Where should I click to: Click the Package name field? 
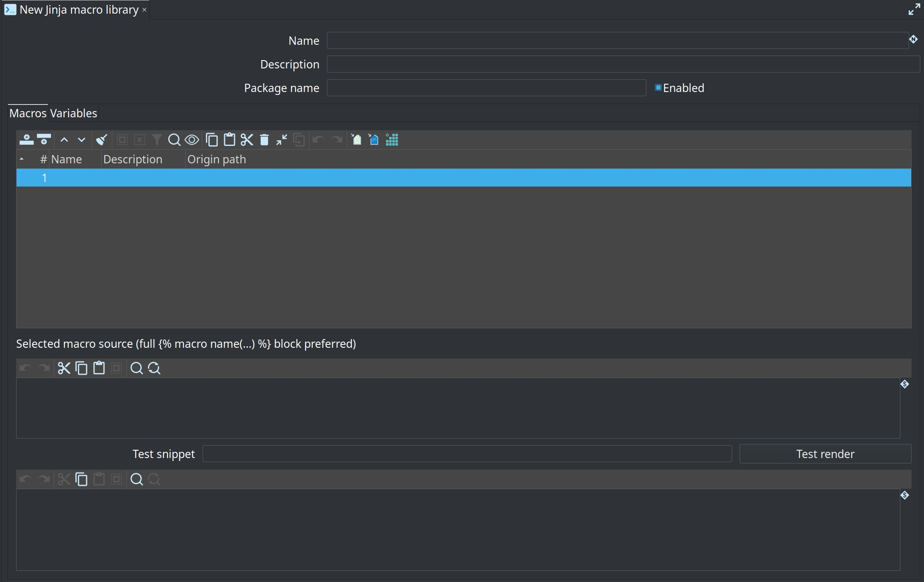(x=486, y=87)
